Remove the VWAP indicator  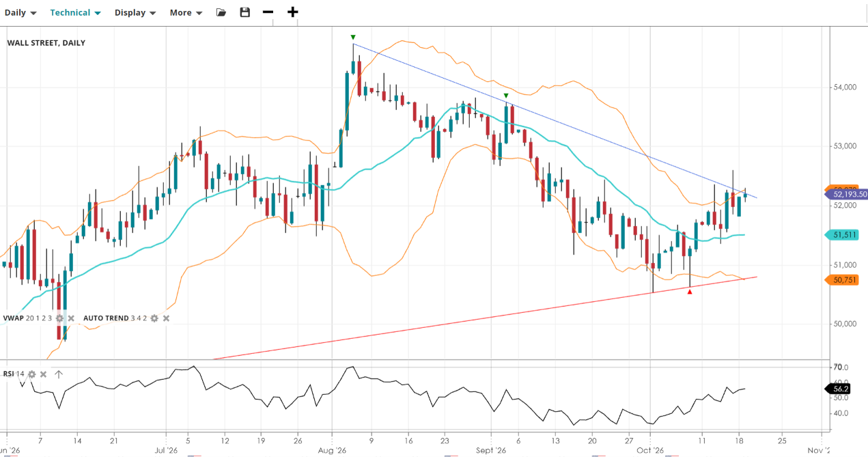70,318
